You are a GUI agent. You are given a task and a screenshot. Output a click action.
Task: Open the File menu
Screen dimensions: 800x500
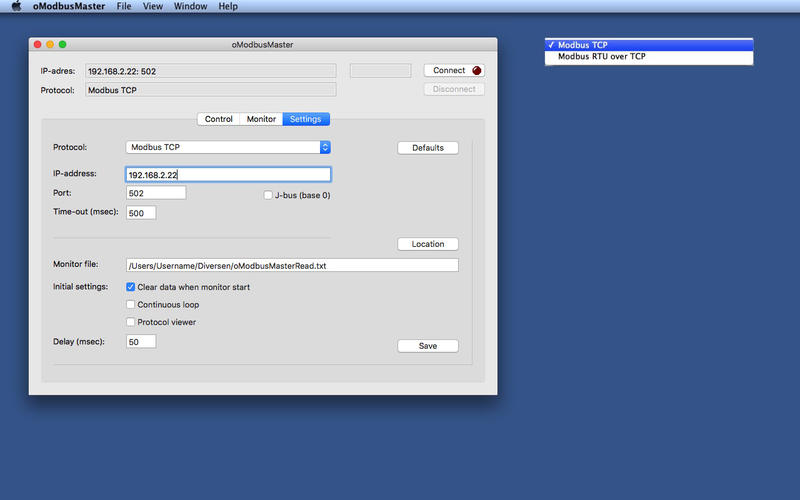(123, 6)
